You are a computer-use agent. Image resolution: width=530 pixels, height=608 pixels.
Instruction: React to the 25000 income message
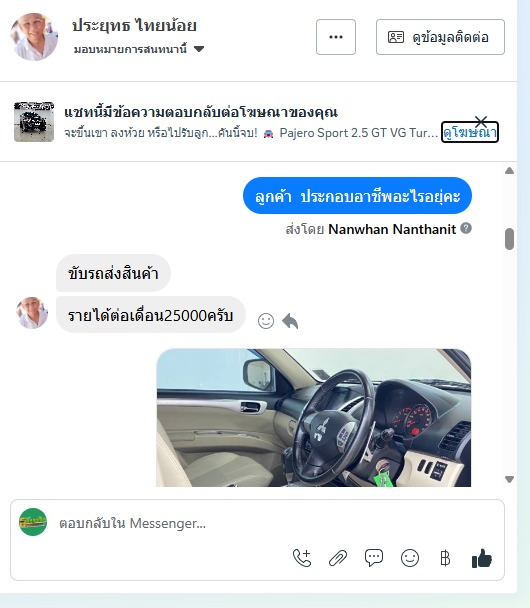(x=266, y=321)
